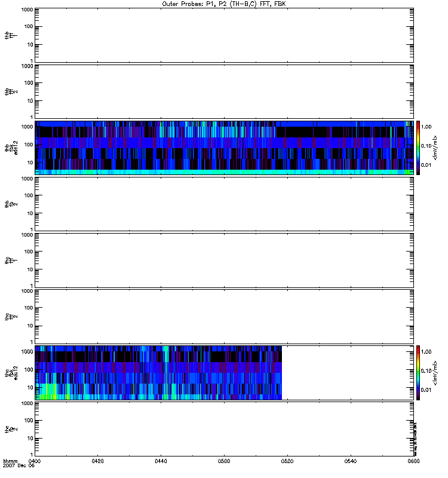Viewport: 448px width, 478px height.
Task: Click the '10' y-axis tick of thc fbk edc12
Action: pos(30,388)
